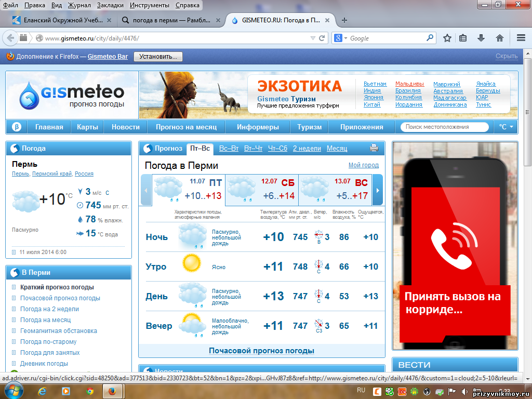Viewport: 532px width, 399px height.
Task: Click the search magnifier in the Google box
Action: pos(430,37)
